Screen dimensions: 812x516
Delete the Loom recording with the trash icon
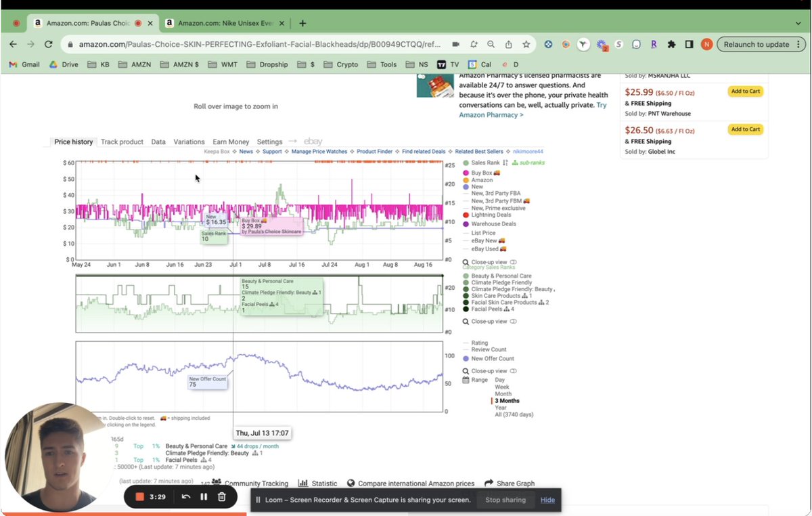[221, 497]
